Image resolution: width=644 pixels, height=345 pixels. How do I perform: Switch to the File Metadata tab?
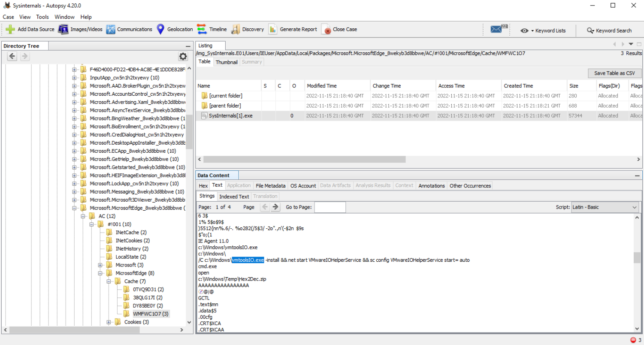(x=271, y=185)
